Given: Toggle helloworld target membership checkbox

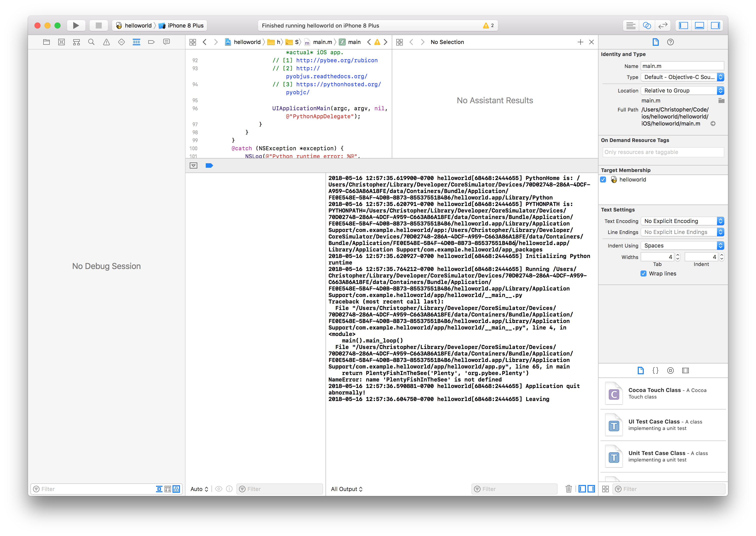Looking at the screenshot, I should point(603,179).
